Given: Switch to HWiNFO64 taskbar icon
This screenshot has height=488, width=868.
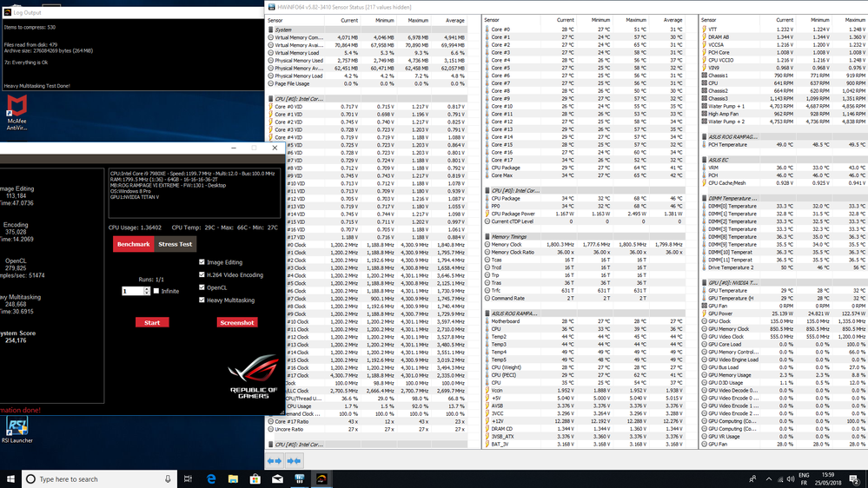Looking at the screenshot, I should (300, 479).
